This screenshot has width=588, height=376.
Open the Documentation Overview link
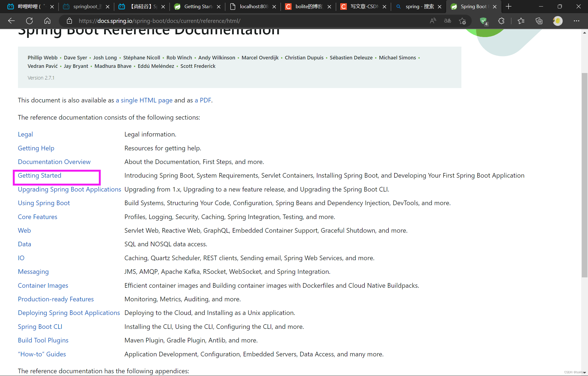[54, 162]
